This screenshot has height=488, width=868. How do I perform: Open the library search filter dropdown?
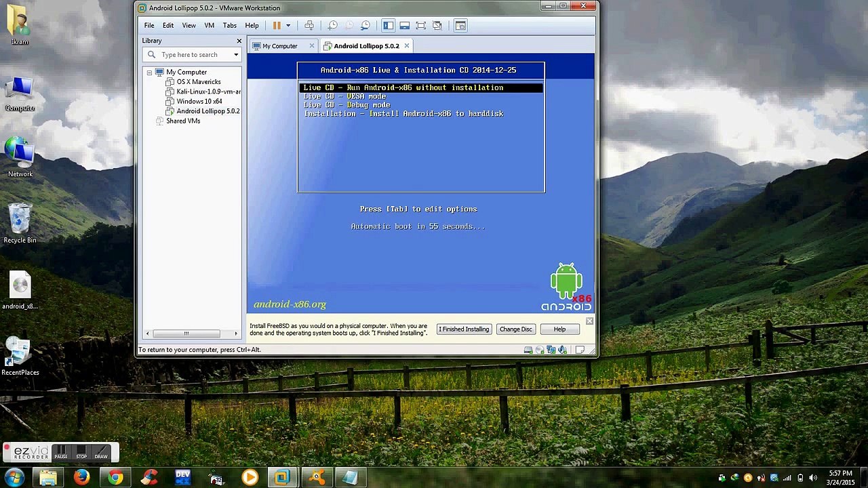[x=236, y=55]
